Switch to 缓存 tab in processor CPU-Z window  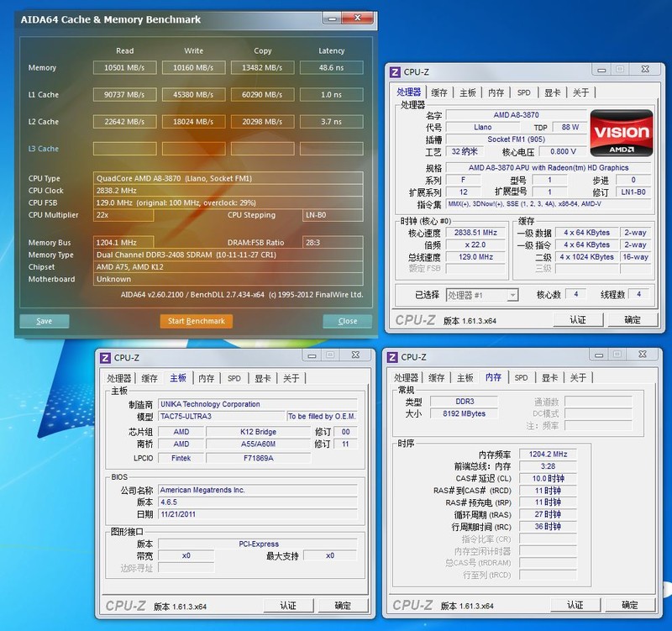point(438,92)
